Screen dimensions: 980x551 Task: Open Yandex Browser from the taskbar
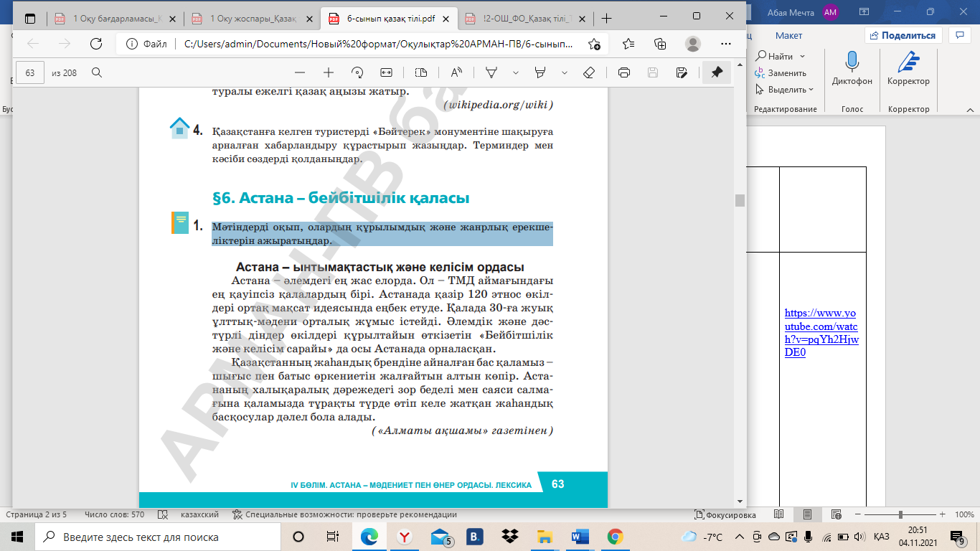405,537
